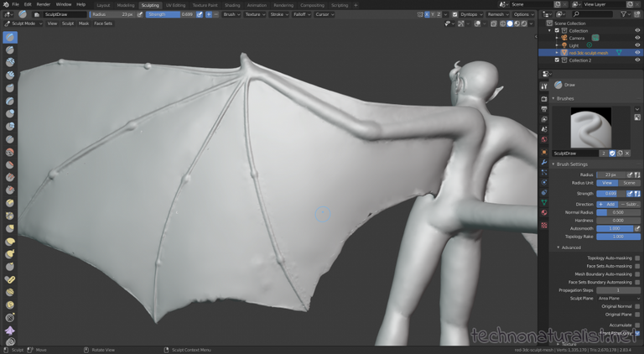The image size is (644, 354).
Task: Open the Sculpt Plane Area Plane dropdown
Action: 619,299
